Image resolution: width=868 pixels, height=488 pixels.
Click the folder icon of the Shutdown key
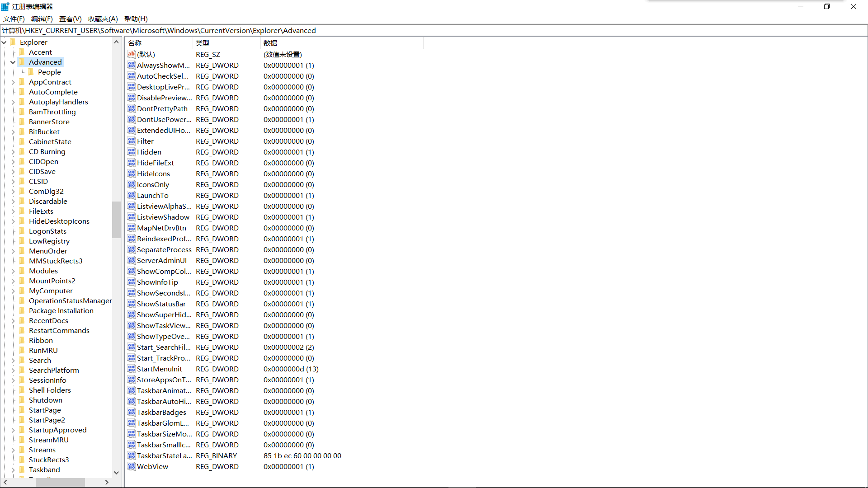[22, 400]
